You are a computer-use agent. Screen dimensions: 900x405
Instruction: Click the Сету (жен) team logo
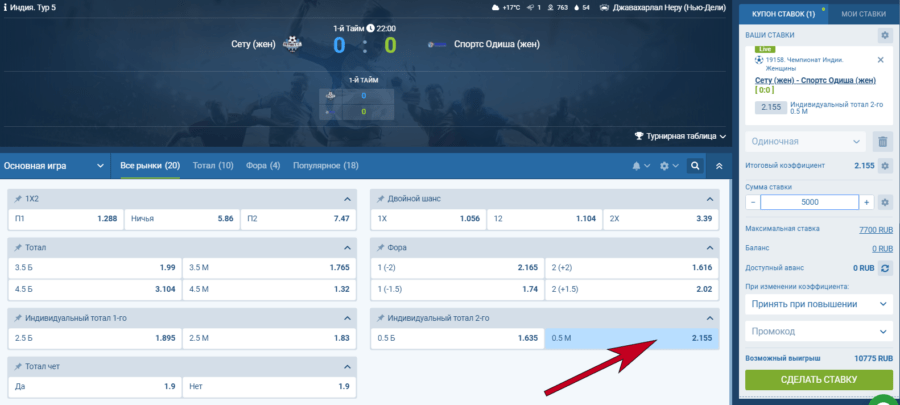point(293,44)
